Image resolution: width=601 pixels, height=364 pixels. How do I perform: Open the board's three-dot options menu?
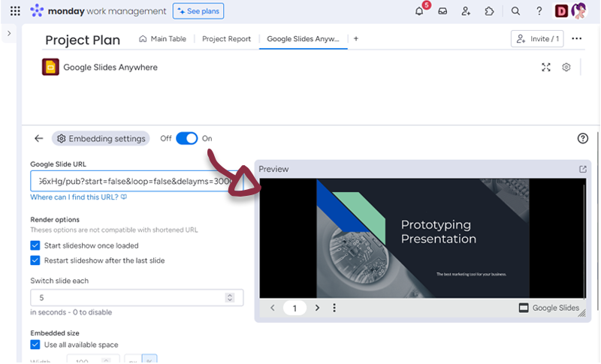tap(577, 39)
